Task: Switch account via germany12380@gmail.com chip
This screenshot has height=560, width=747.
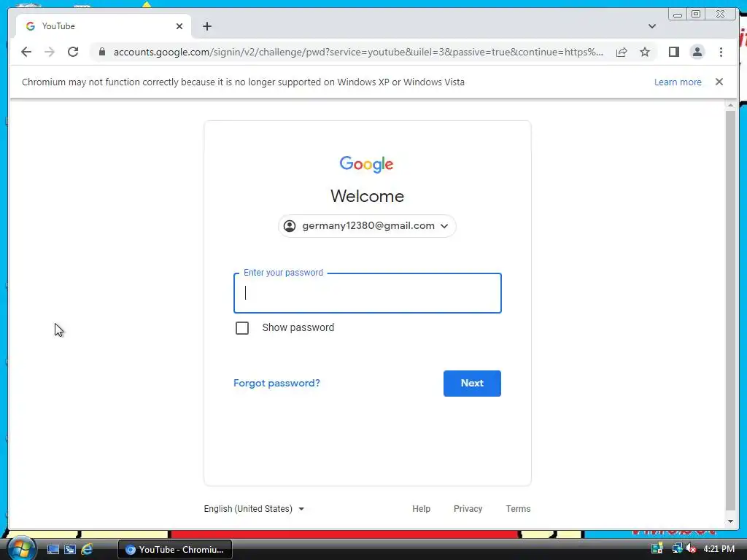Action: coord(367,226)
